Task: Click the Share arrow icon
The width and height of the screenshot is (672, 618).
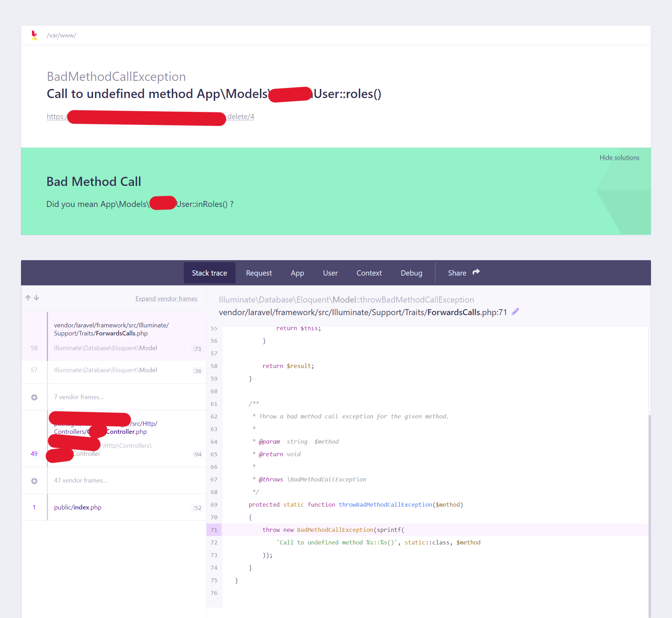Action: [x=476, y=272]
